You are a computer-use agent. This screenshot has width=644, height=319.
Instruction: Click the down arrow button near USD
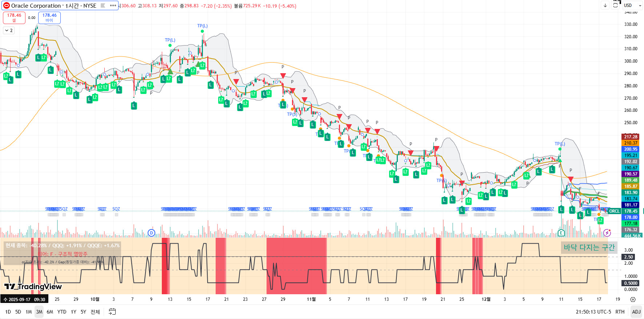coord(605,5)
